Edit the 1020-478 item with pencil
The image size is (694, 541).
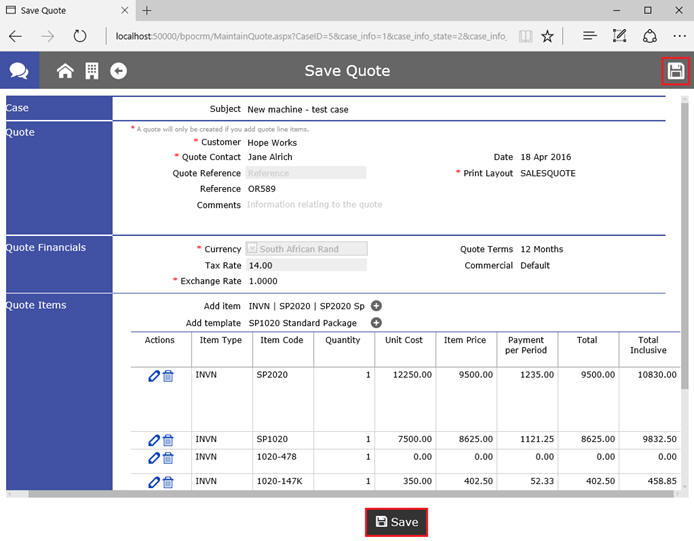point(153,458)
